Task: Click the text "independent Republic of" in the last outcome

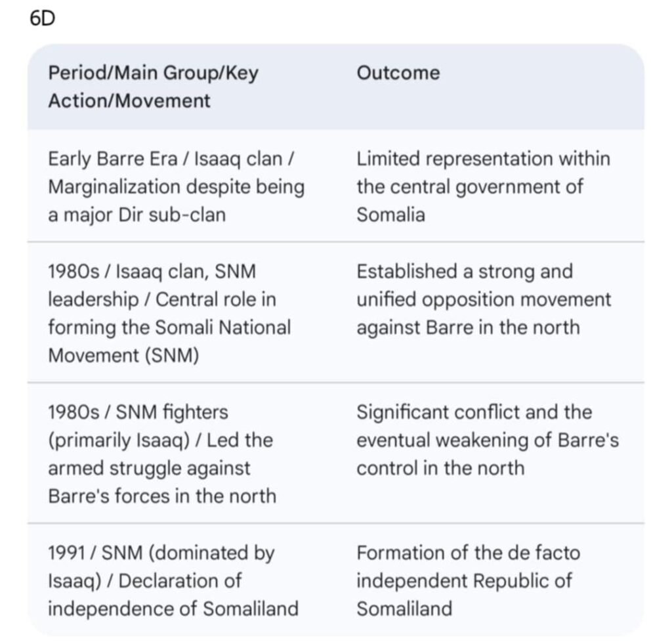Action: click(464, 580)
